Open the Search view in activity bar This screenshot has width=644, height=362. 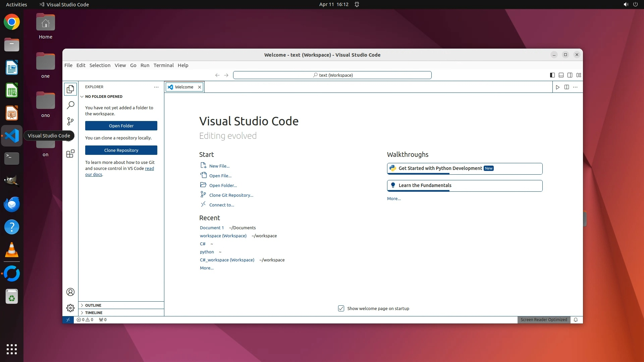pos(70,105)
